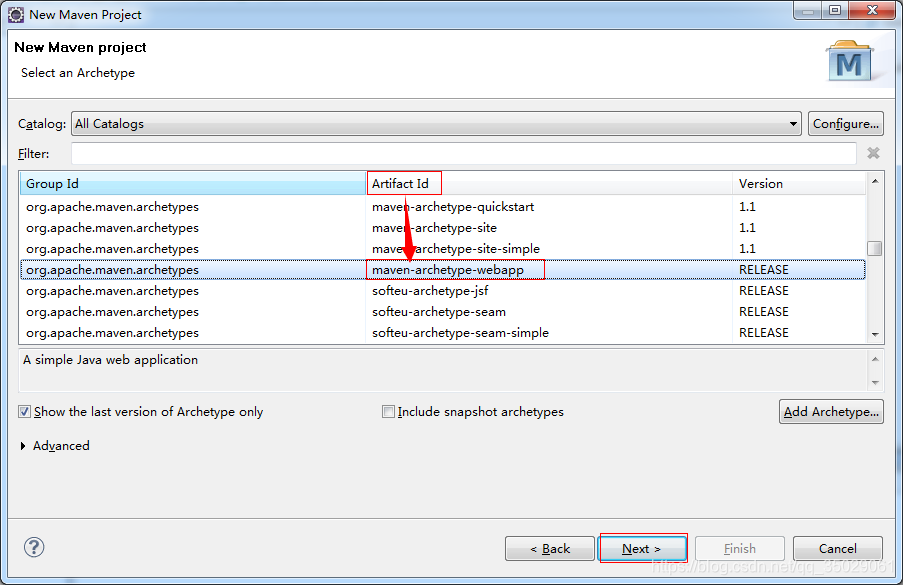903x585 pixels.
Task: Click description box scroll up arrow
Action: pos(875,359)
